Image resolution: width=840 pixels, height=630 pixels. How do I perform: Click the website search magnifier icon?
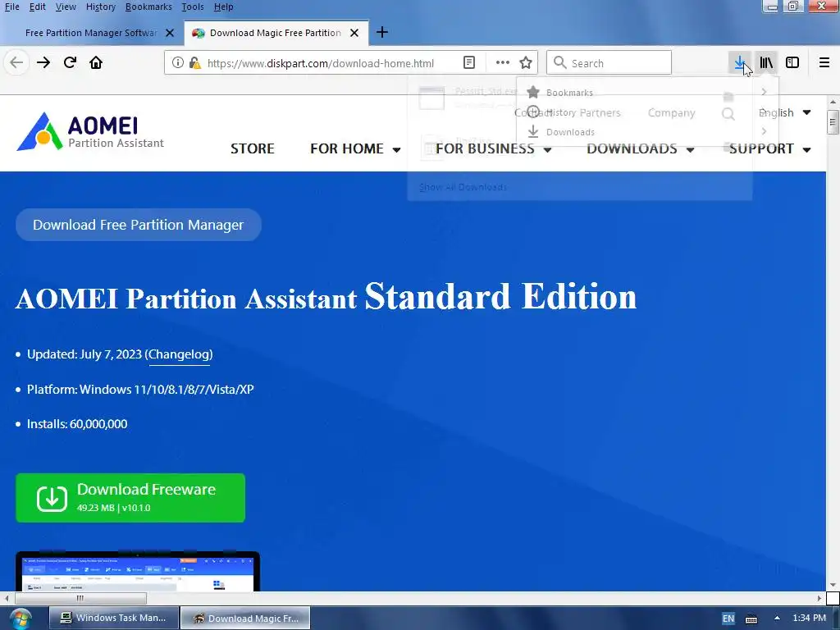point(728,113)
